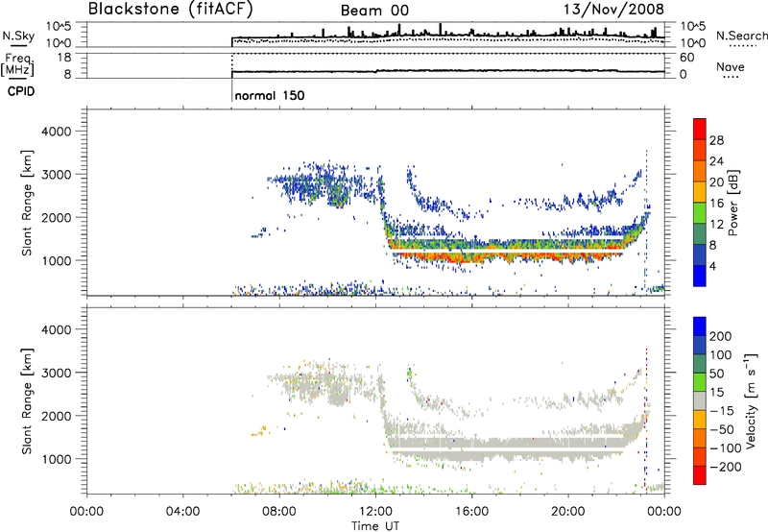Click the '3000' tick in the velocity panel
768x532 pixels.
[x=57, y=374]
